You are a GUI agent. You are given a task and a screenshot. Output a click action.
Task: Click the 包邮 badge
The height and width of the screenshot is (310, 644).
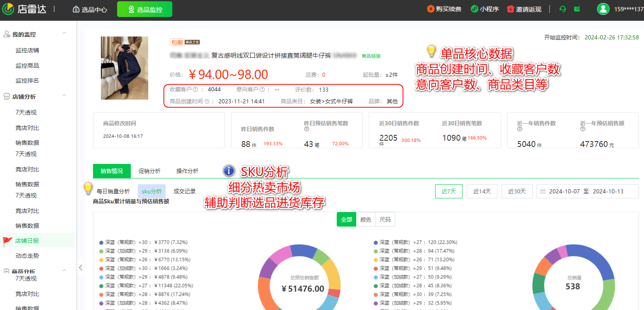click(177, 42)
